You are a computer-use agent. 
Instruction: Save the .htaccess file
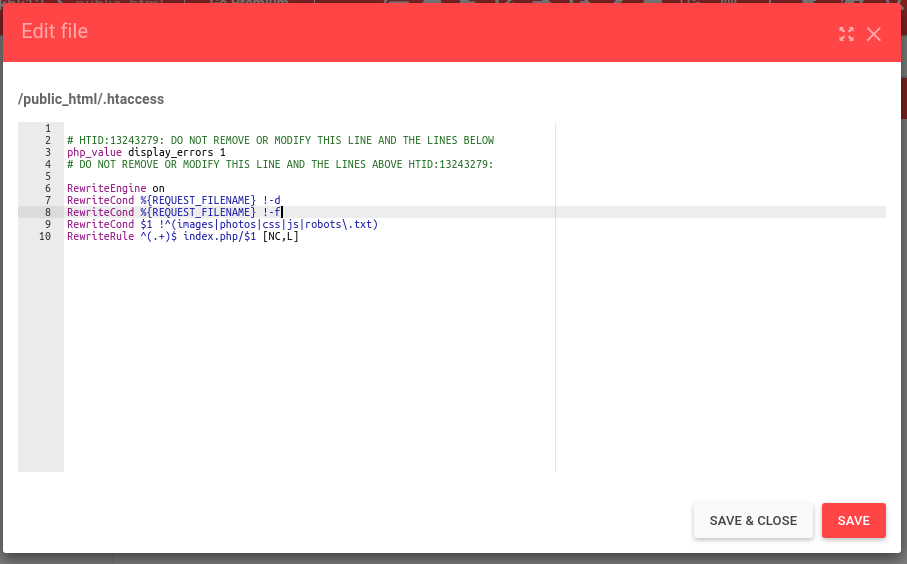[x=853, y=521]
